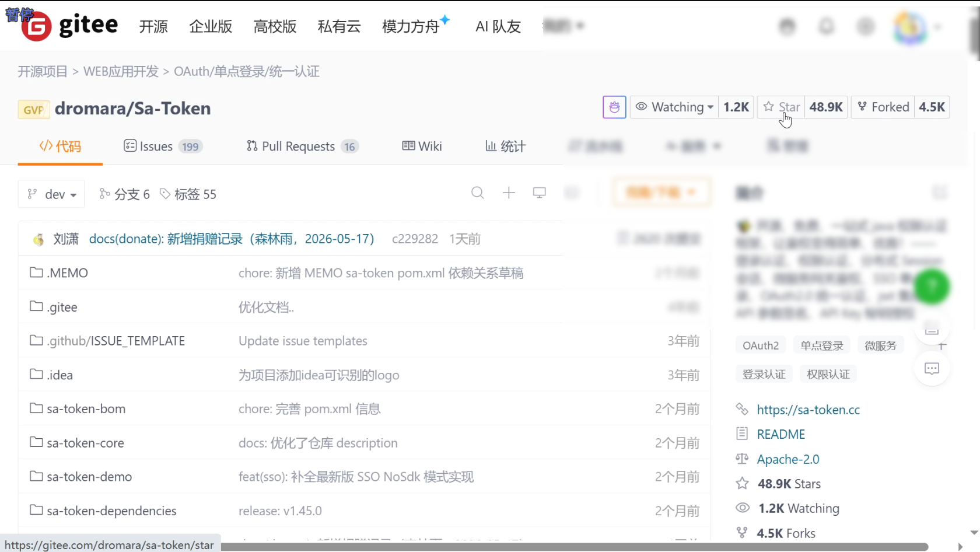This screenshot has width=980, height=552.
Task: Click the horizontal scrollbar at bottom
Action: click(x=575, y=547)
